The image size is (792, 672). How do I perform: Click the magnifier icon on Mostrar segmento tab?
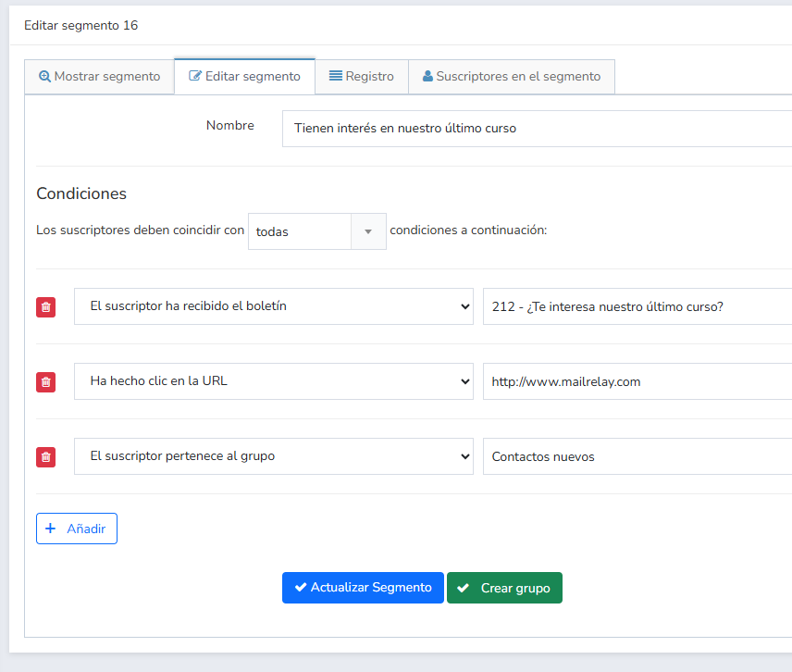click(45, 77)
